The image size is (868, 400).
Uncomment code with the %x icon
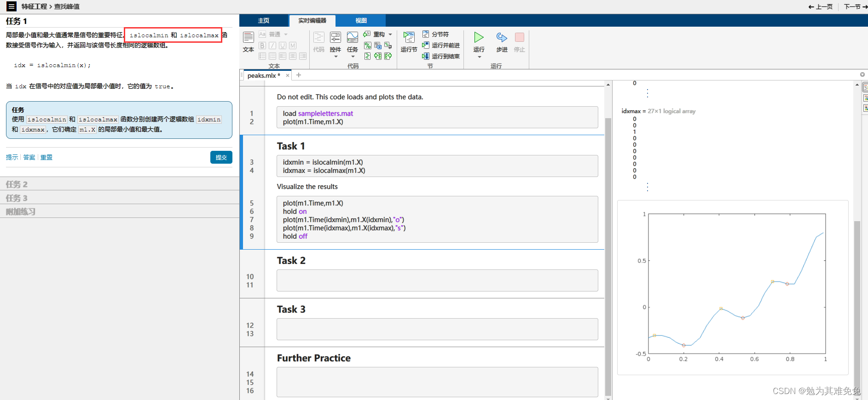pyautogui.click(x=378, y=46)
